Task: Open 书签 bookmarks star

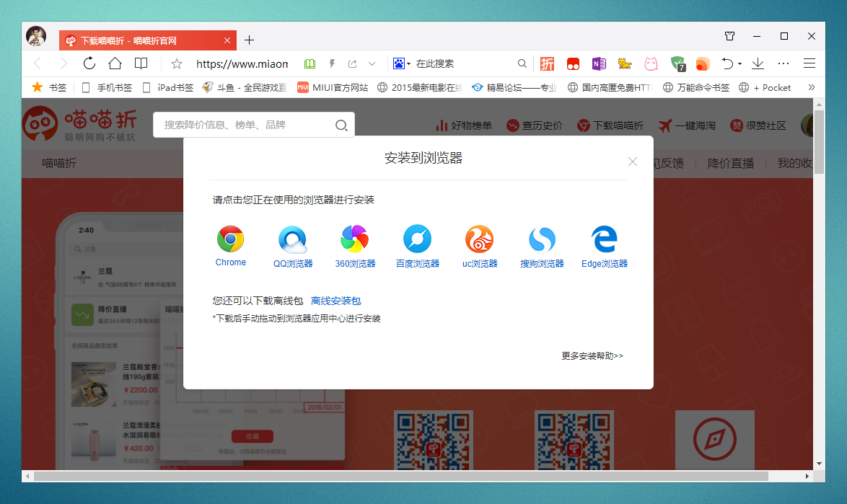Action: 48,87
